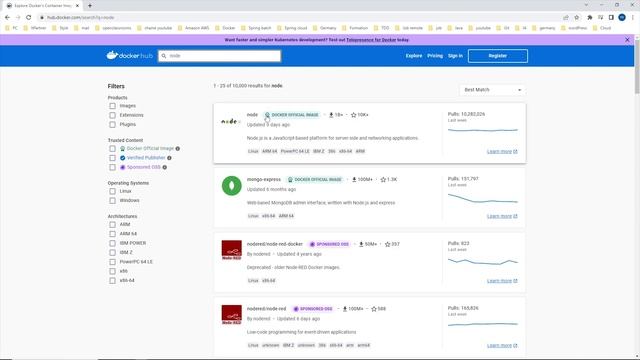Click info icon next to Verified Publisher

click(169, 158)
